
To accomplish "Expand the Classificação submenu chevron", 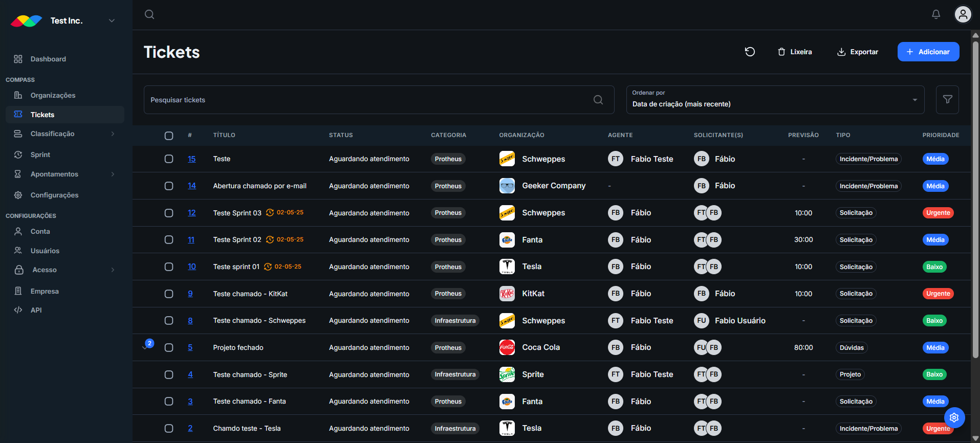I will [x=113, y=134].
